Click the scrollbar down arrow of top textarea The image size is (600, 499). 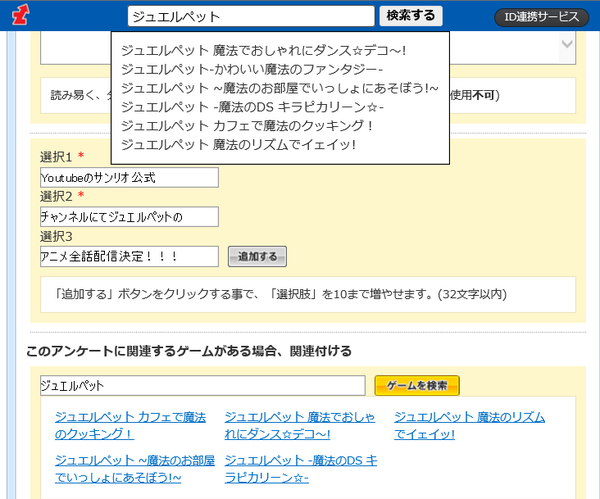point(567,44)
